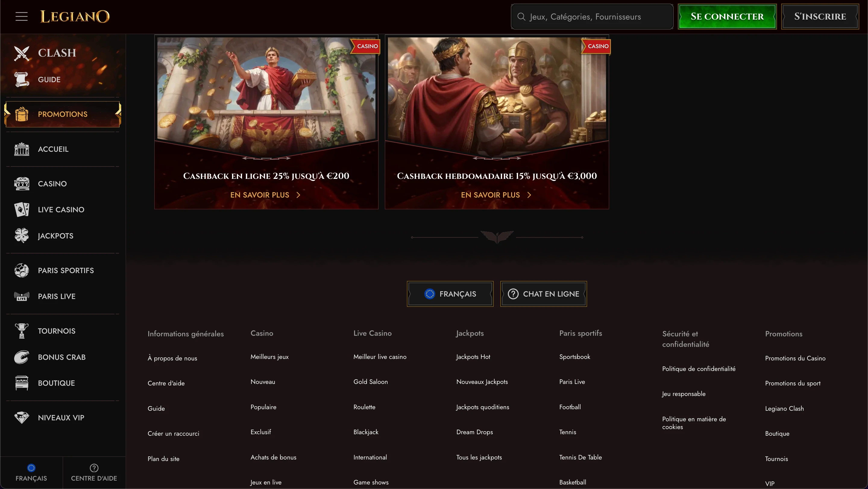Click the Centre d'aide question mark icon
This screenshot has height=489, width=868.
pyautogui.click(x=94, y=468)
